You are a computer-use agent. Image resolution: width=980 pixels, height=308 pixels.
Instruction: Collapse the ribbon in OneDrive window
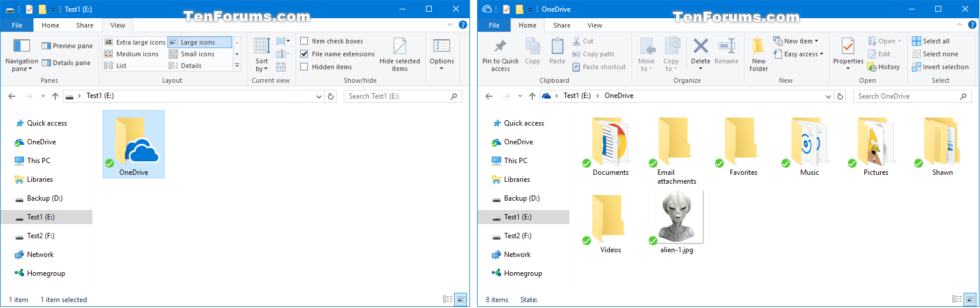pyautogui.click(x=959, y=25)
